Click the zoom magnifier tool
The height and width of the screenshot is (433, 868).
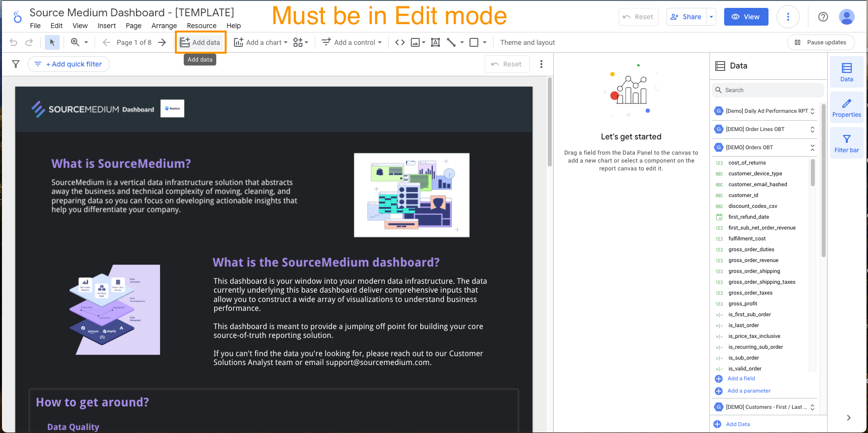pyautogui.click(x=75, y=42)
